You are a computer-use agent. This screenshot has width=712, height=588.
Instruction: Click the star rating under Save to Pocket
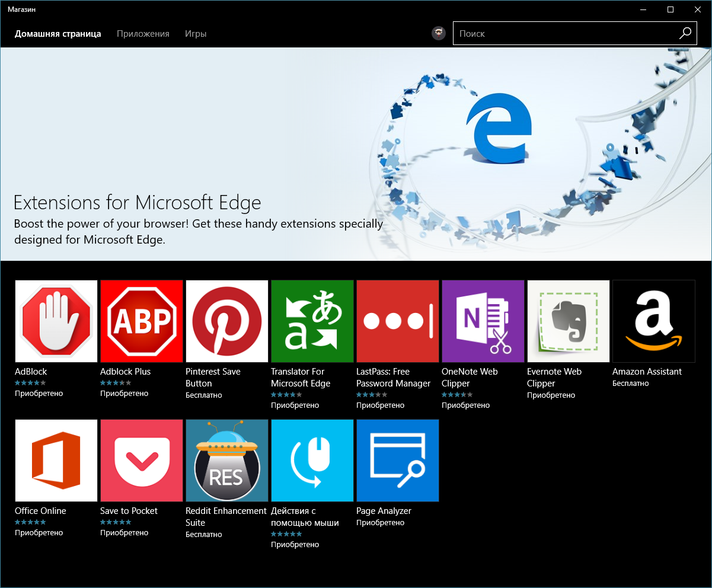click(x=116, y=522)
